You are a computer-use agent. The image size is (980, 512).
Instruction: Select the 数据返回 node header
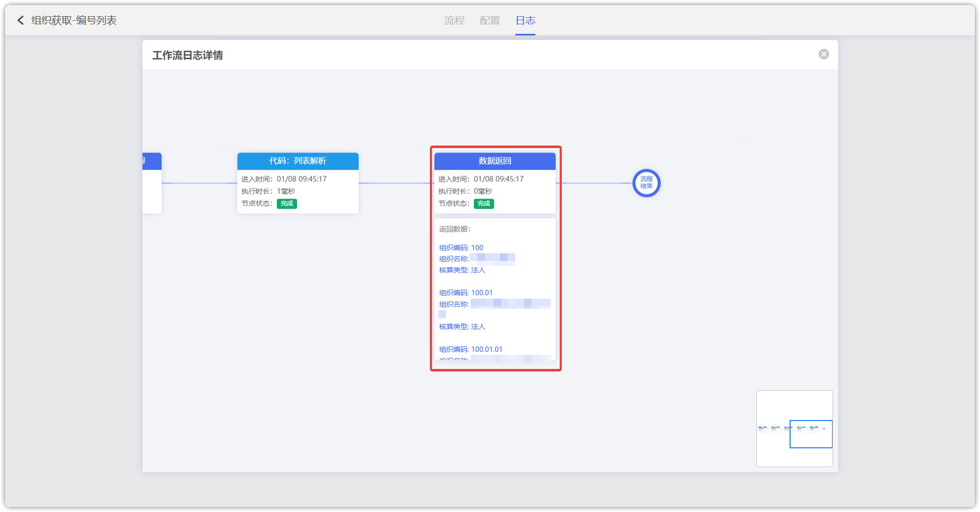495,161
